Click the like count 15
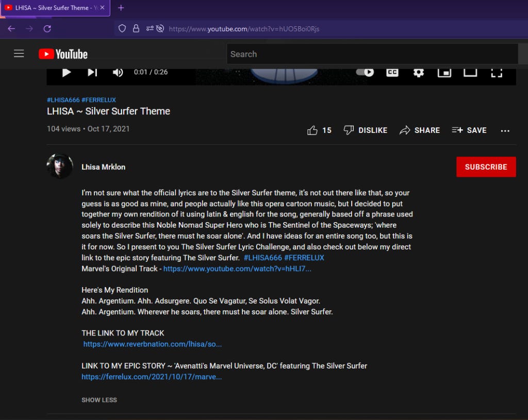Screen dimensions: 528x420 pyautogui.click(x=326, y=130)
